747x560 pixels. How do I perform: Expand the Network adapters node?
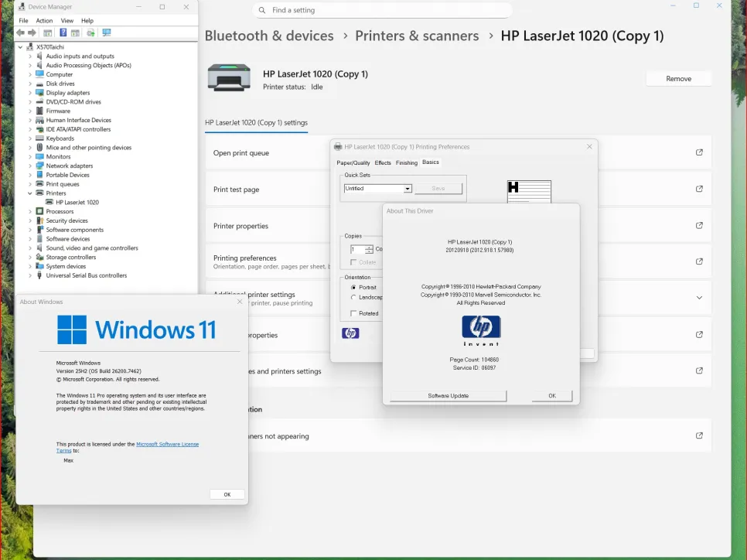30,166
